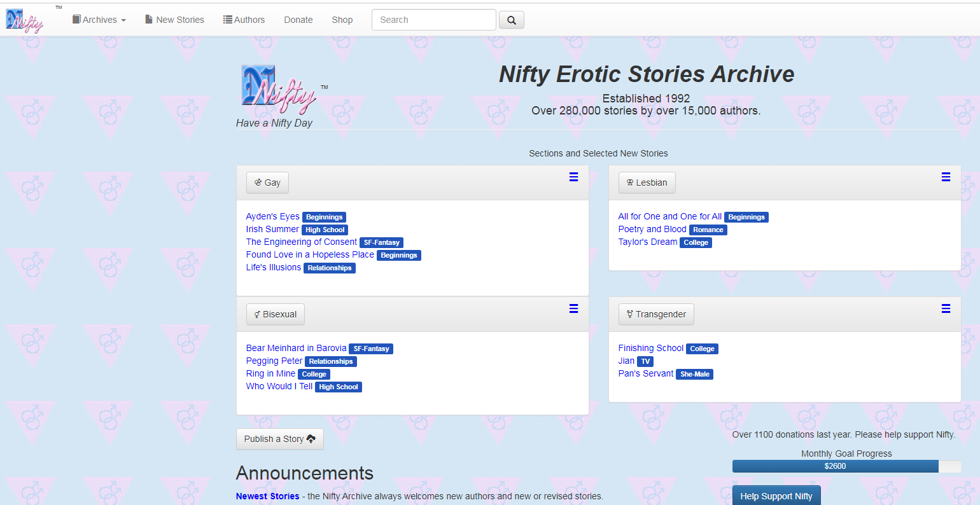Viewport: 980px width, 505px height.
Task: Open the Transgender section hamburger menu
Action: (x=946, y=309)
